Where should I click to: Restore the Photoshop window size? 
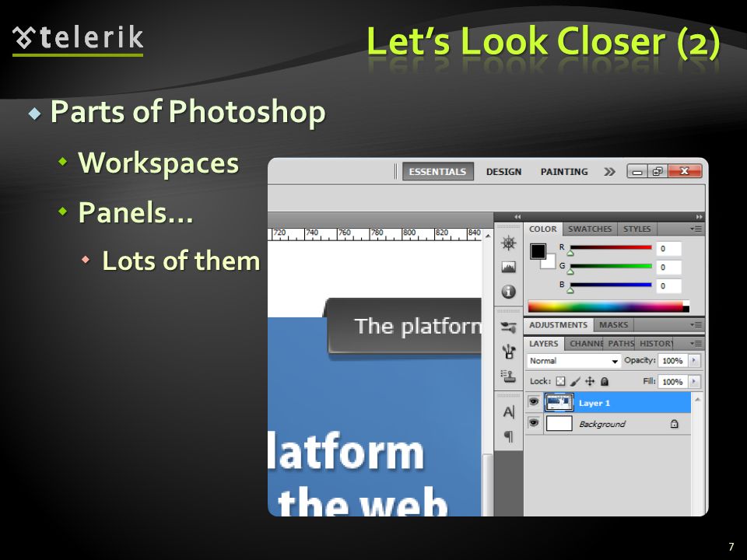coord(658,171)
